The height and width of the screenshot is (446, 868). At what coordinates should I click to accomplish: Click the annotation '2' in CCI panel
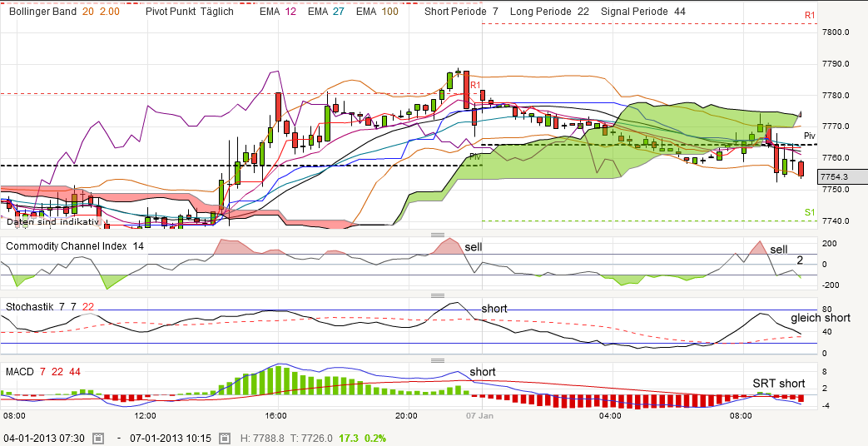point(800,260)
